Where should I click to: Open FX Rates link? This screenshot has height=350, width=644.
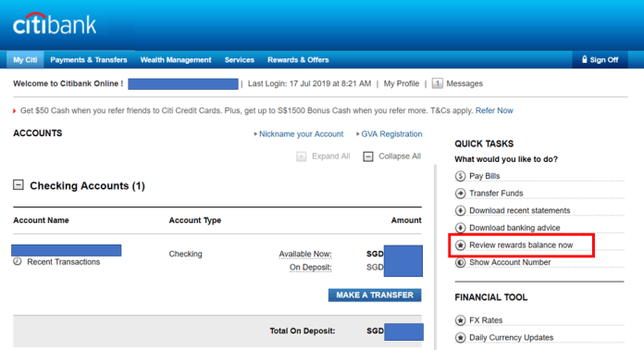486,320
